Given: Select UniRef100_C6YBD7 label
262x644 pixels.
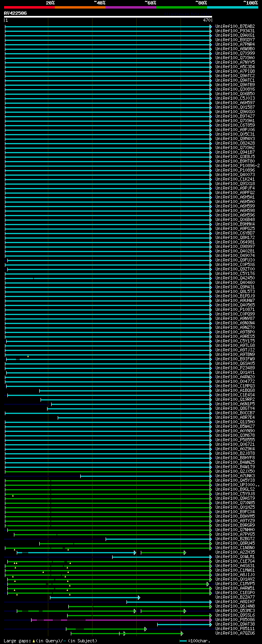Looking at the screenshot, I should [235, 233].
